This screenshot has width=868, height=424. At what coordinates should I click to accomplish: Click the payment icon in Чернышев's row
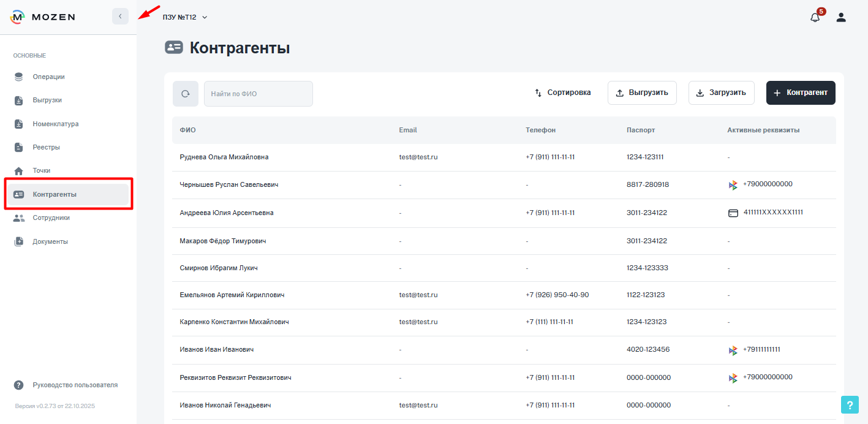733,185
